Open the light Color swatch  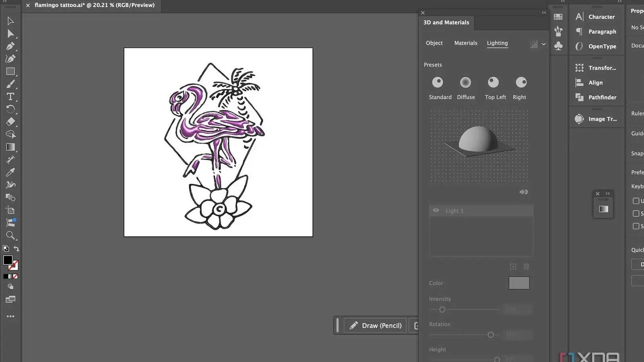[x=519, y=283]
